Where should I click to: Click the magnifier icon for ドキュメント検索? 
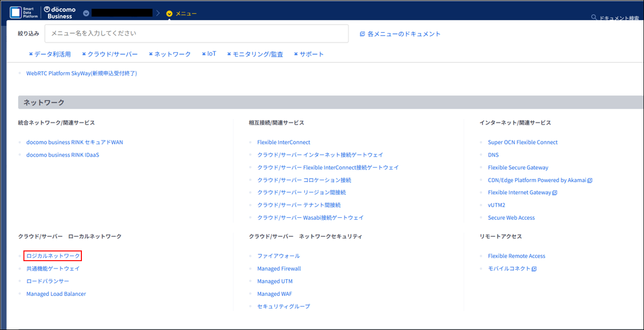click(595, 18)
